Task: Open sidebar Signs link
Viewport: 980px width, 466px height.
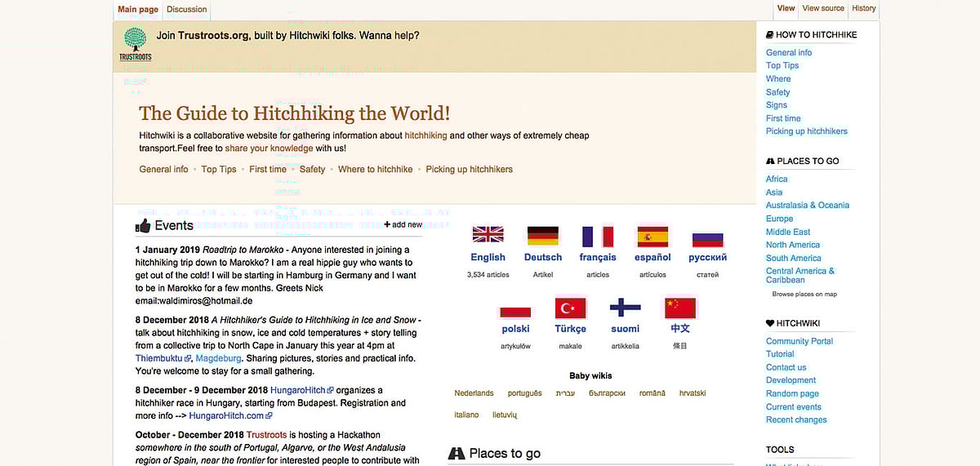Action: click(777, 105)
